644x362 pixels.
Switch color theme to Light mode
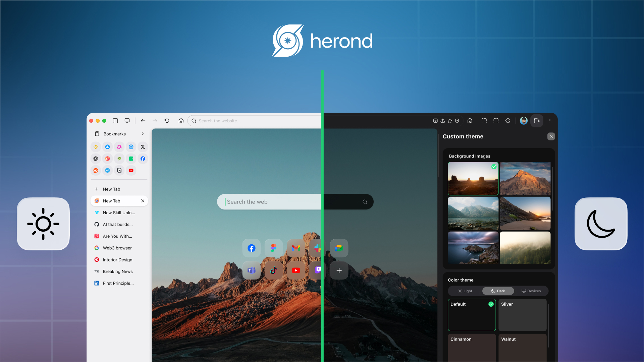coord(465,291)
